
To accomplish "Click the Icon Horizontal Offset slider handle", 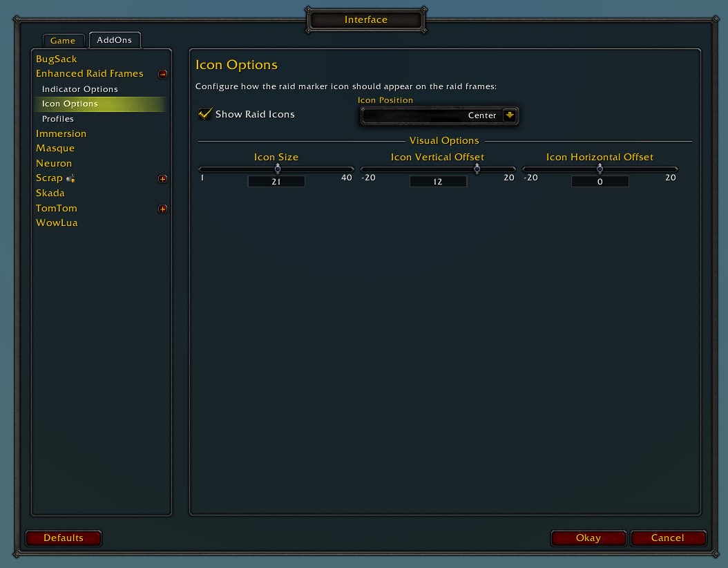I will [600, 169].
